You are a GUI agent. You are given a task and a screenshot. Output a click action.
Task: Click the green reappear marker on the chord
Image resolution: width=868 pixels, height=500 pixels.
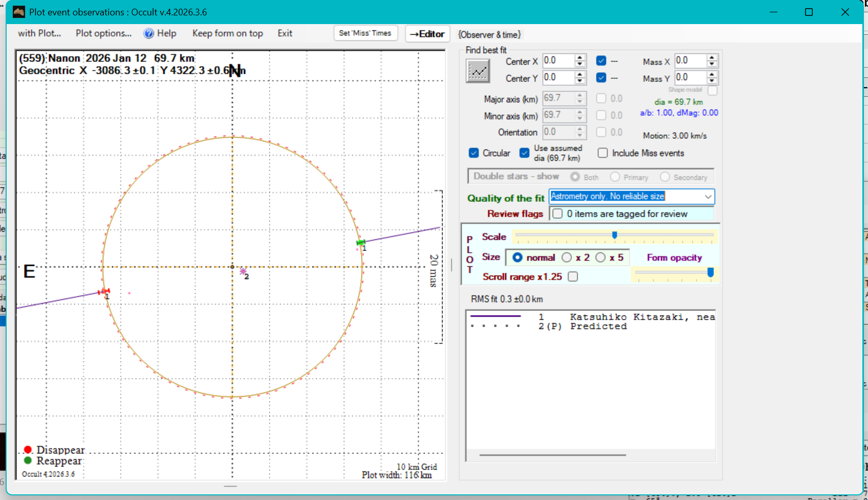point(361,242)
